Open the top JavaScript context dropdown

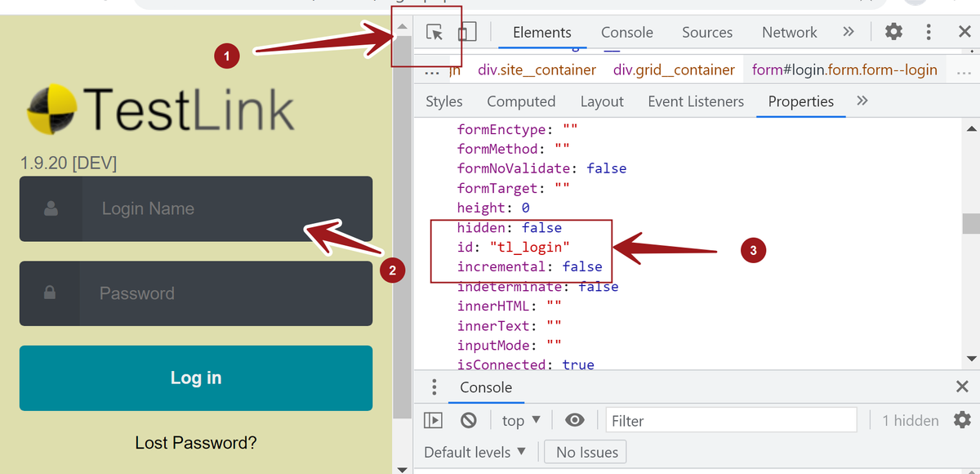[x=521, y=420]
